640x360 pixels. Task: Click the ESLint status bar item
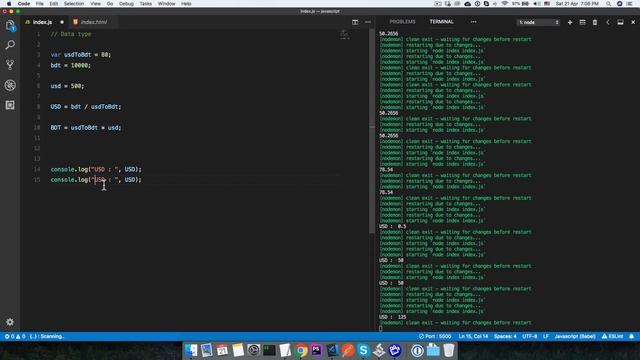[x=613, y=336]
